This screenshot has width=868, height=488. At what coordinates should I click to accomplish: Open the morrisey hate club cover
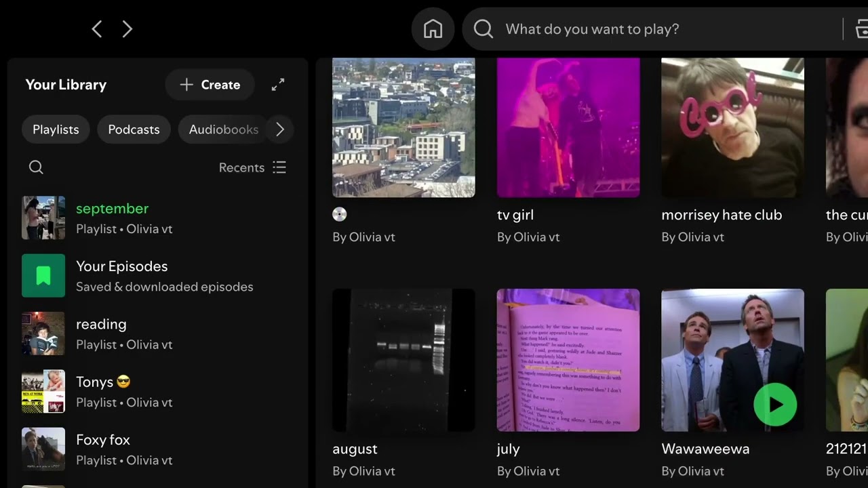point(732,127)
